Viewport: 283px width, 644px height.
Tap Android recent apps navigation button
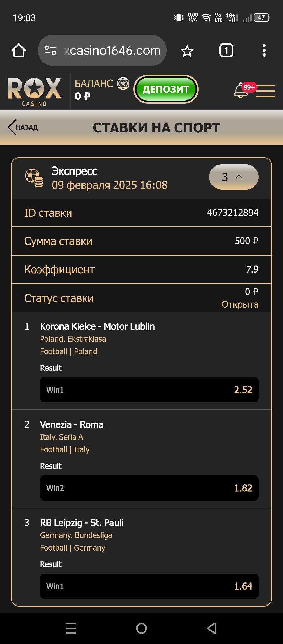[x=71, y=628]
